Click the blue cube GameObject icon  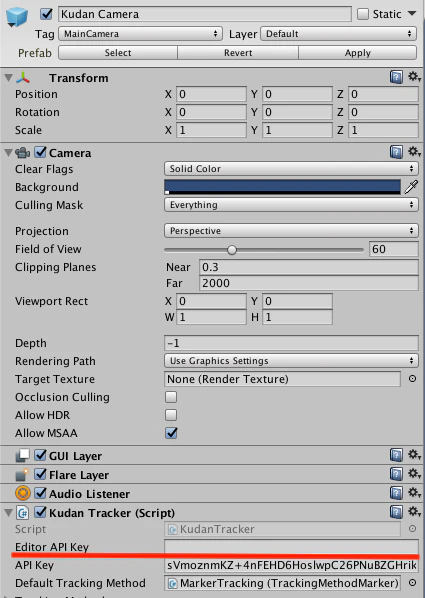point(17,17)
